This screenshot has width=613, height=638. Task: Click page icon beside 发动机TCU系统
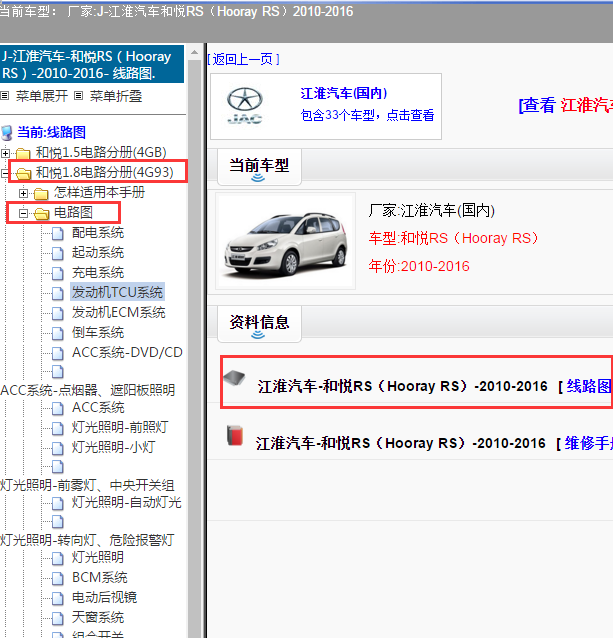point(58,293)
